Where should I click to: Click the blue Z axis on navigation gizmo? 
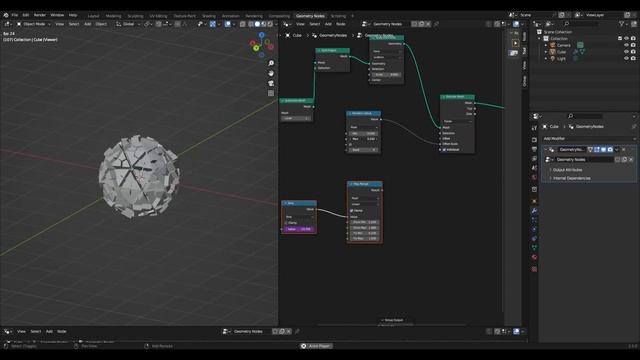point(262,36)
